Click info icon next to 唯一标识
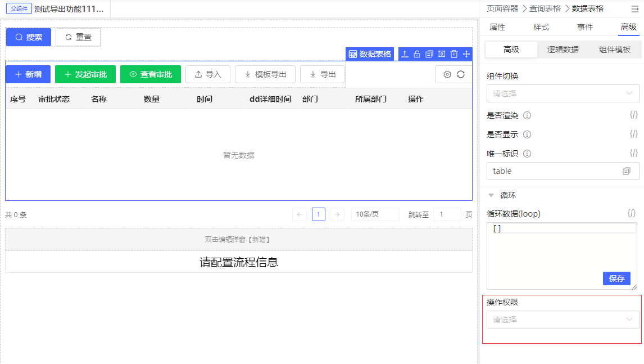This screenshot has height=364, width=644. [527, 154]
